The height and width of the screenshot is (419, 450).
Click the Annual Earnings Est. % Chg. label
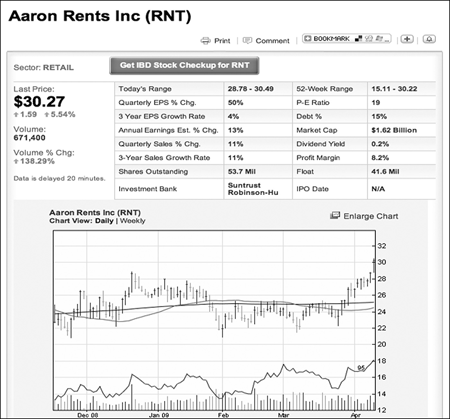pos(168,130)
